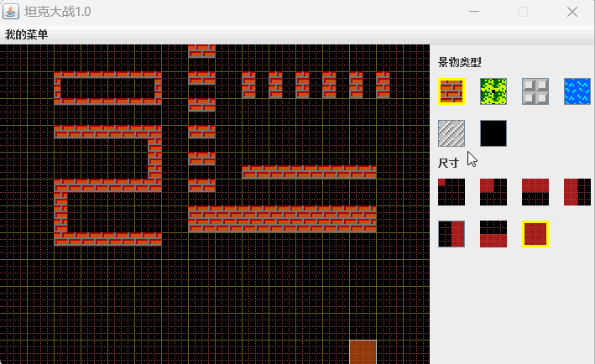Image resolution: width=595 pixels, height=364 pixels.
Task: Open the 我的菜单 menu
Action: tap(26, 35)
